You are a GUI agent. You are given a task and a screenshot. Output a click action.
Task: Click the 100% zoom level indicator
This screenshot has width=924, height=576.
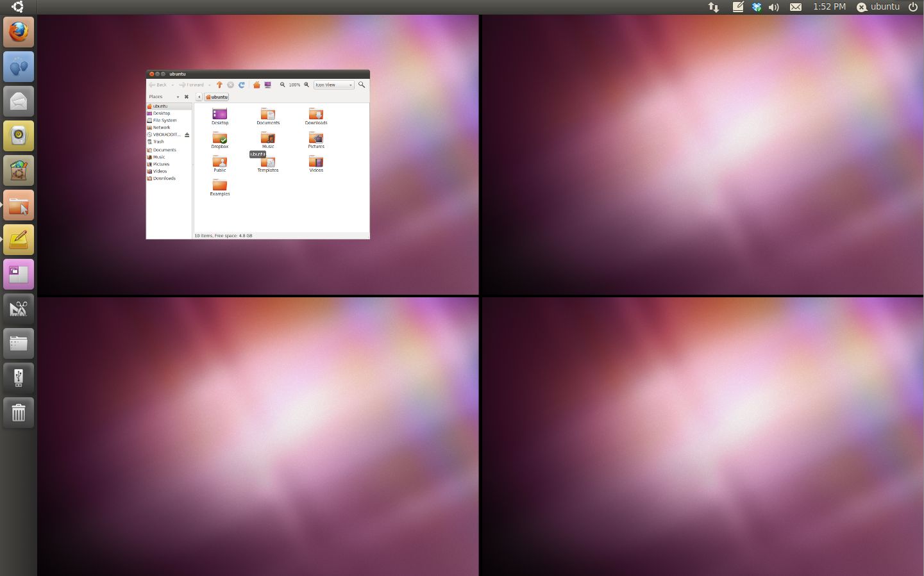[294, 85]
